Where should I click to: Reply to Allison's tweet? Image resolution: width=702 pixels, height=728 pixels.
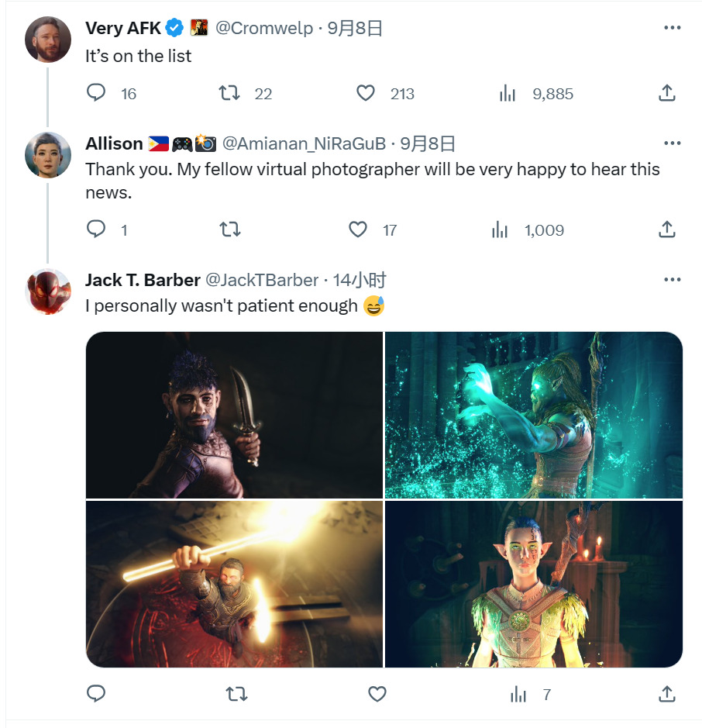[x=96, y=229]
